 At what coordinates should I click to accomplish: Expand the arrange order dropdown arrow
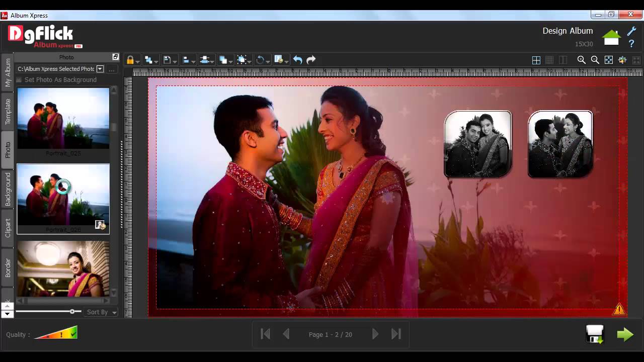156,61
